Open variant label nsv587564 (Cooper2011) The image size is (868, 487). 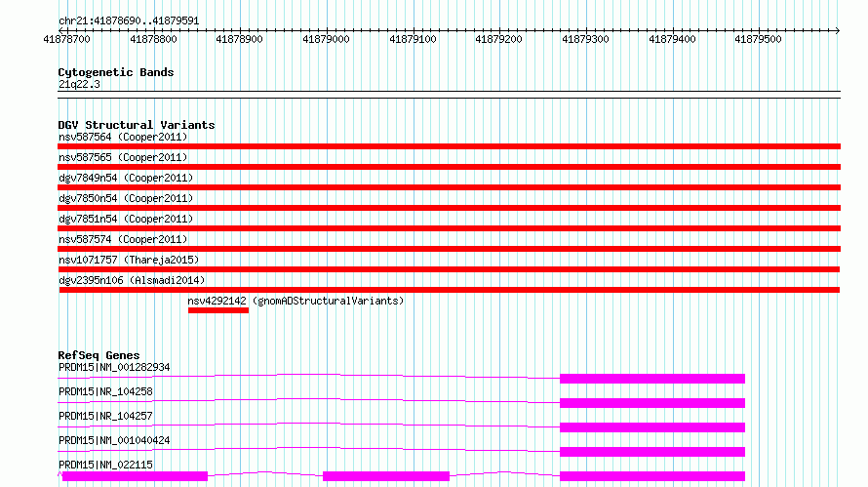pyautogui.click(x=123, y=137)
